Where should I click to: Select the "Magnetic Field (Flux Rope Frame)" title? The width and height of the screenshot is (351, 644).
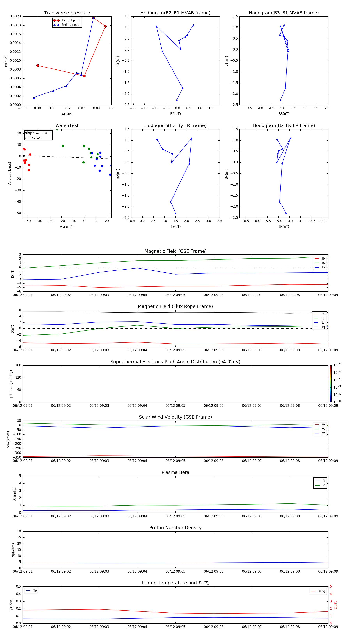pyautogui.click(x=175, y=307)
